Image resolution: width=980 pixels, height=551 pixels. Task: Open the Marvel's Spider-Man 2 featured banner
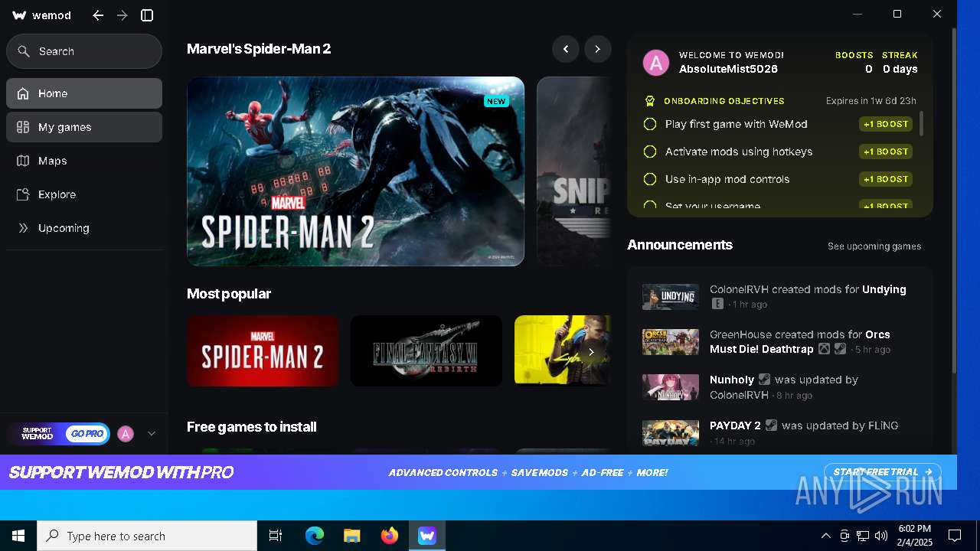(x=356, y=171)
